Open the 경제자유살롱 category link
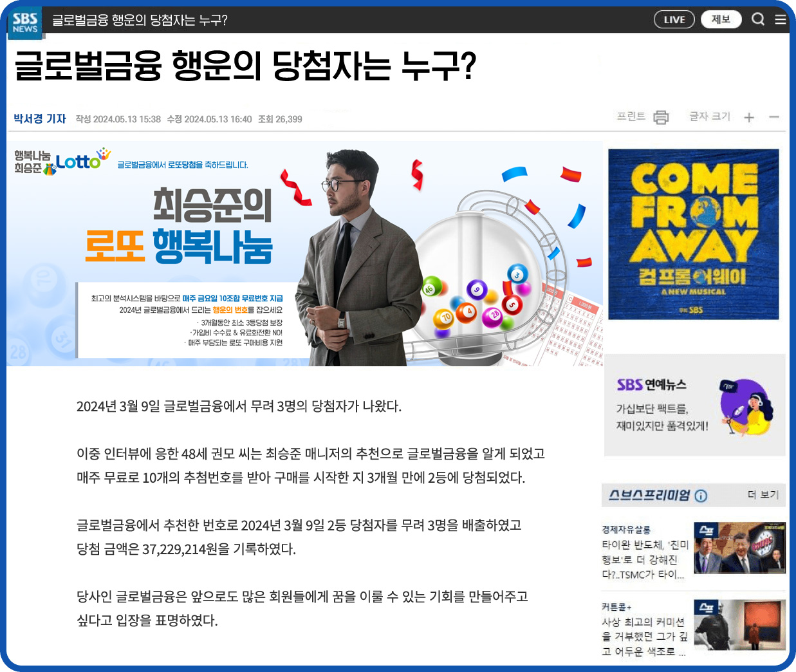The image size is (796, 672). 626,529
